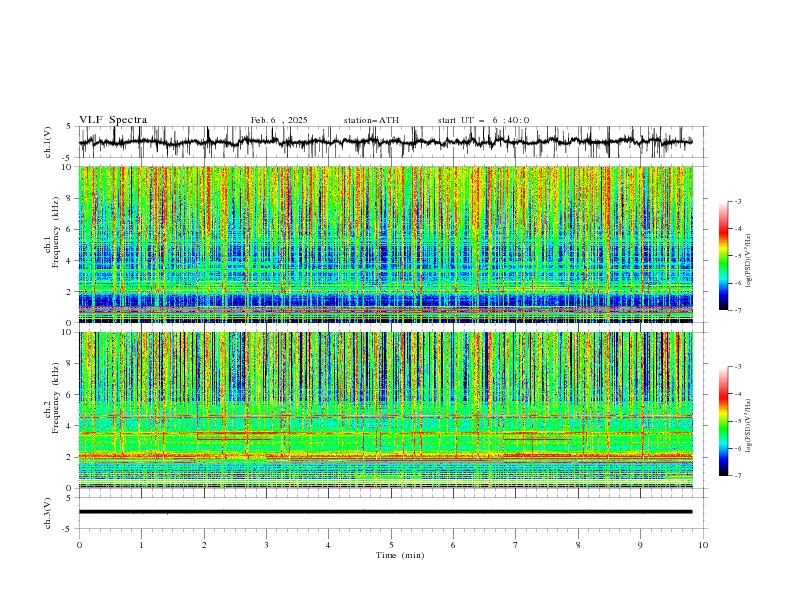Screen dimensions: 792x612
Task: Click time axis tick label '0'
Action: [79, 545]
